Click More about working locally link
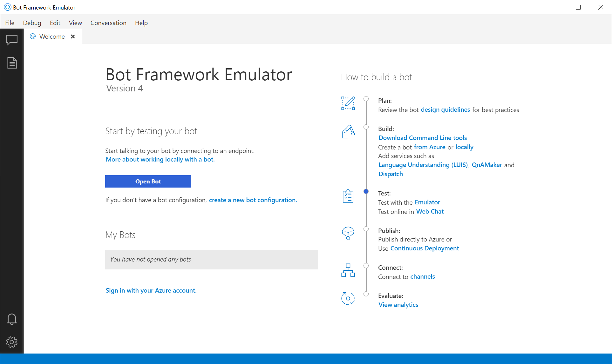 coord(160,159)
